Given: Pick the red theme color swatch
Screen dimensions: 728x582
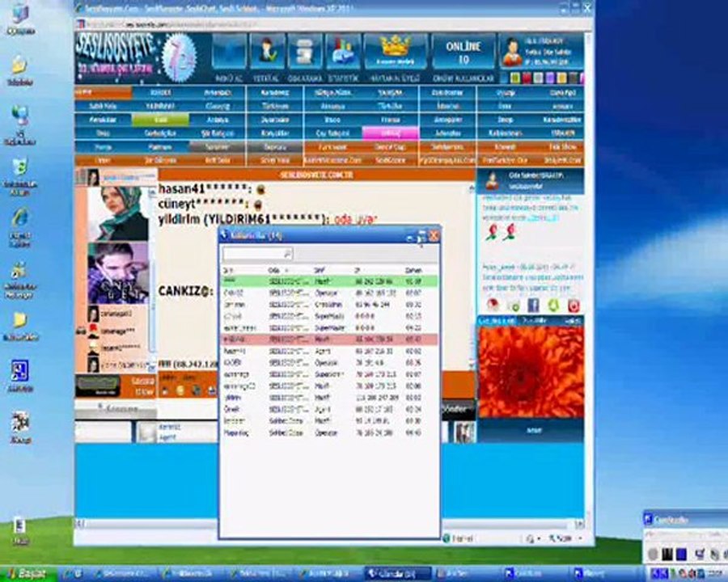Looking at the screenshot, I should (x=527, y=78).
